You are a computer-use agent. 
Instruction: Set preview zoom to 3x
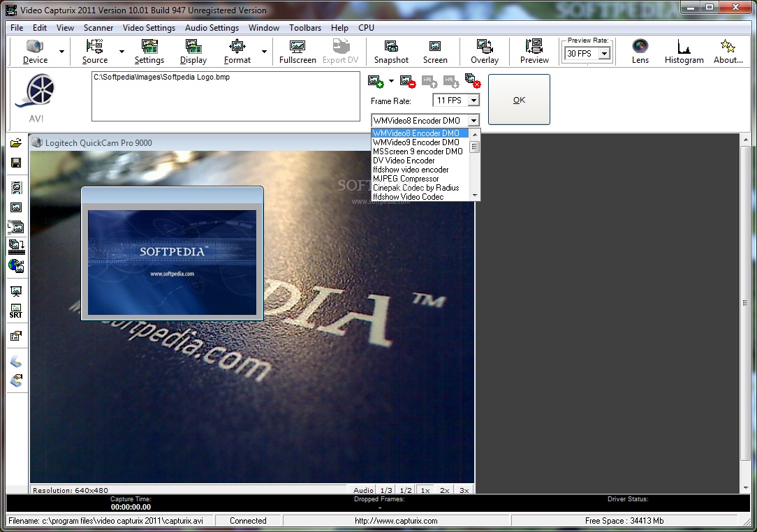coord(464,490)
